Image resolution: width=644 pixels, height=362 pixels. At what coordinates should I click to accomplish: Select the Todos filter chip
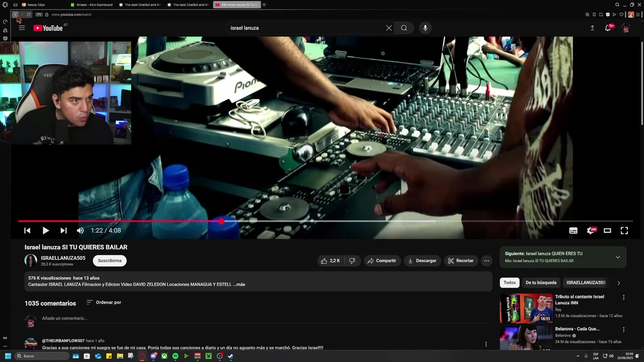[510, 283]
